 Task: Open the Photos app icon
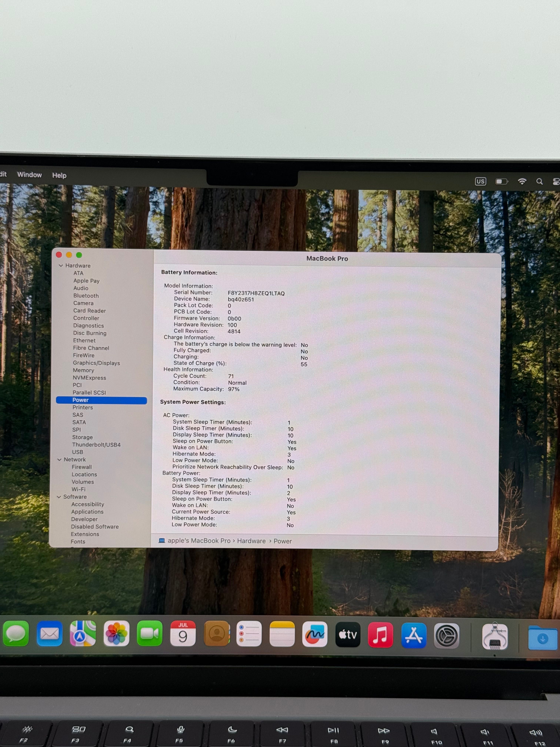coord(116,634)
